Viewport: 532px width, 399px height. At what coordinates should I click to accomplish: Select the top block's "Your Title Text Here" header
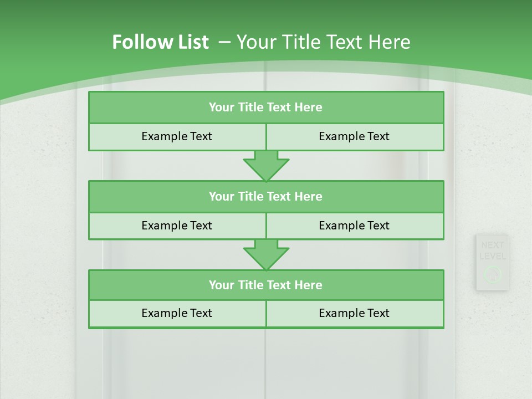(265, 108)
